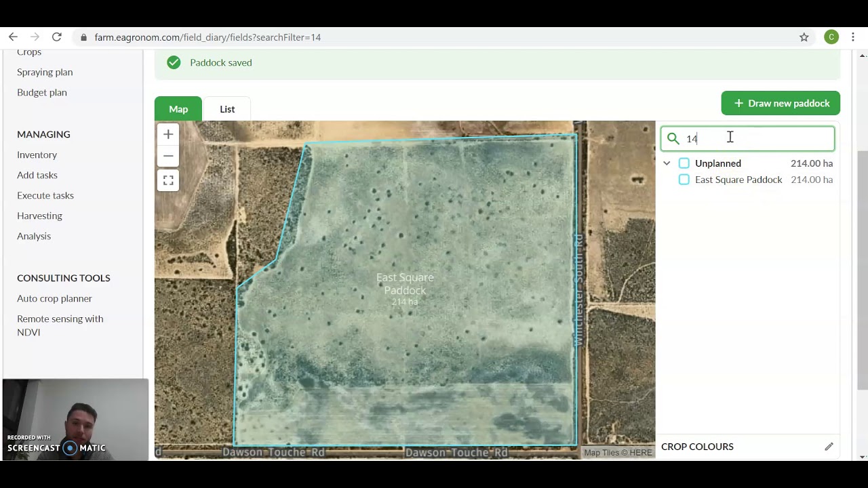Open Spraying plan in the sidebar

click(45, 72)
